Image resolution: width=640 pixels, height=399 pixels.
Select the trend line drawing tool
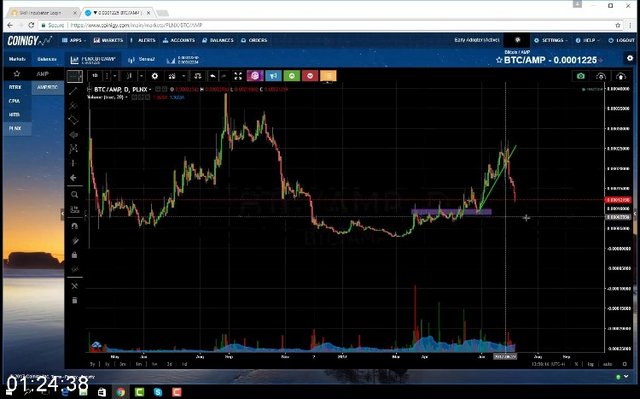click(x=73, y=91)
